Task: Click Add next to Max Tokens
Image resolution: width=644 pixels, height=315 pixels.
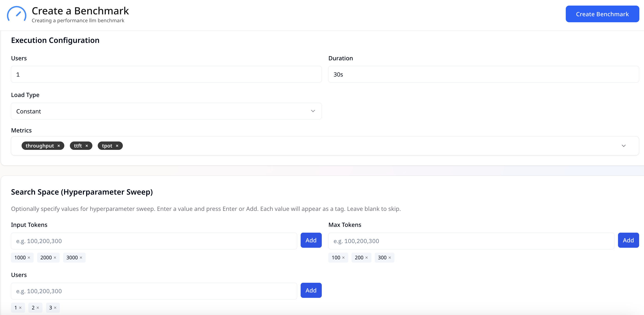Action: [x=628, y=240]
